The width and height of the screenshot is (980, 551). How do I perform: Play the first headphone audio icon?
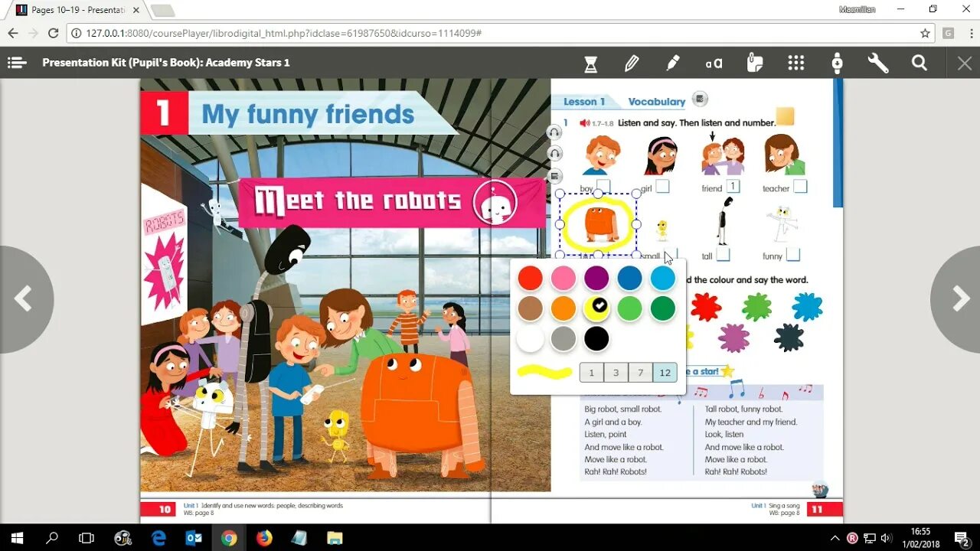click(554, 132)
